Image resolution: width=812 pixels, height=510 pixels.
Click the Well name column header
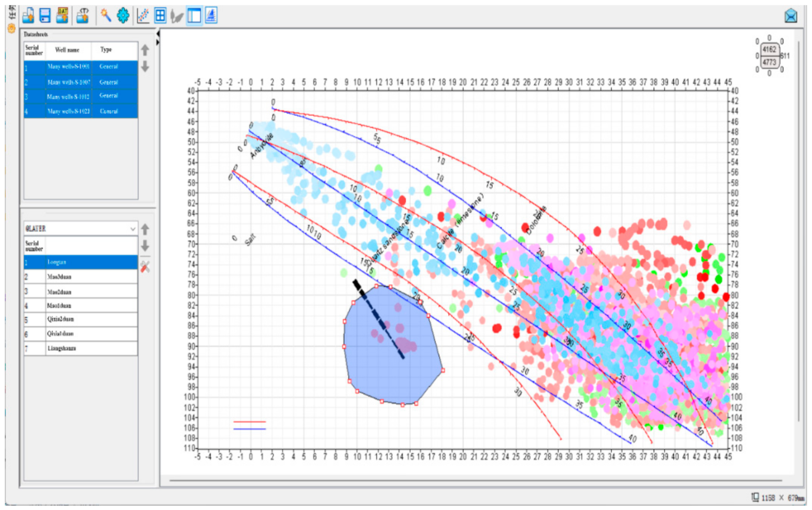click(x=67, y=50)
